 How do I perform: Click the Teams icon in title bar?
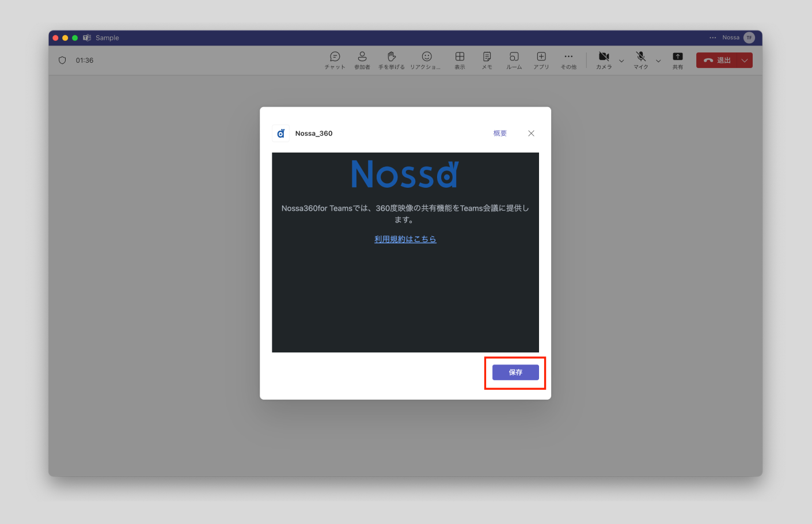(x=87, y=37)
